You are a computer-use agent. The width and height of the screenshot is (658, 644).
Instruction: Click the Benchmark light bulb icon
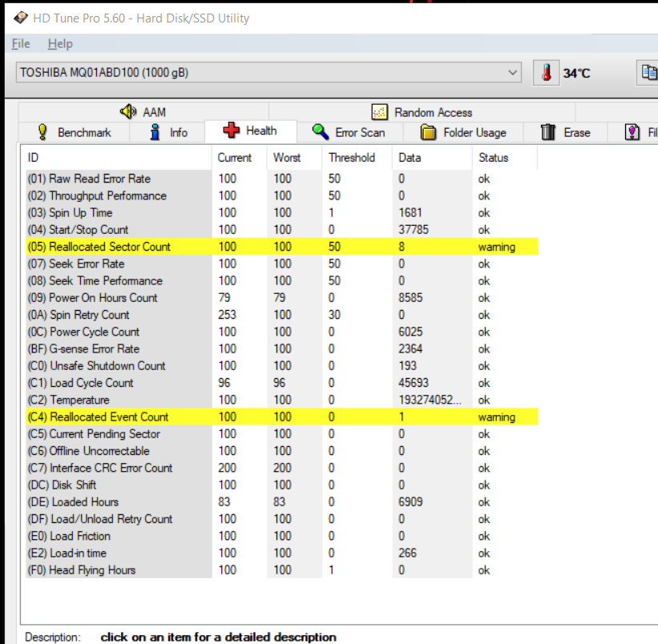click(42, 132)
